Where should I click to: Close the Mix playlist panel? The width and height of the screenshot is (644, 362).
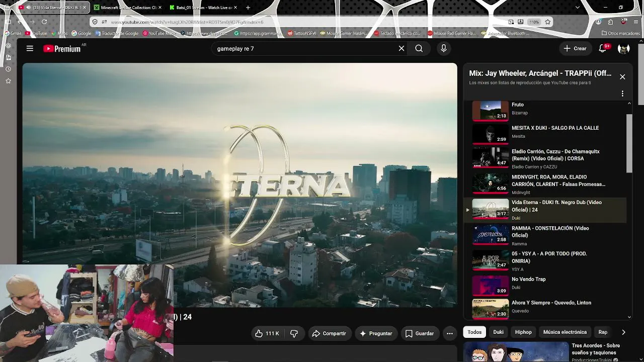pyautogui.click(x=622, y=77)
